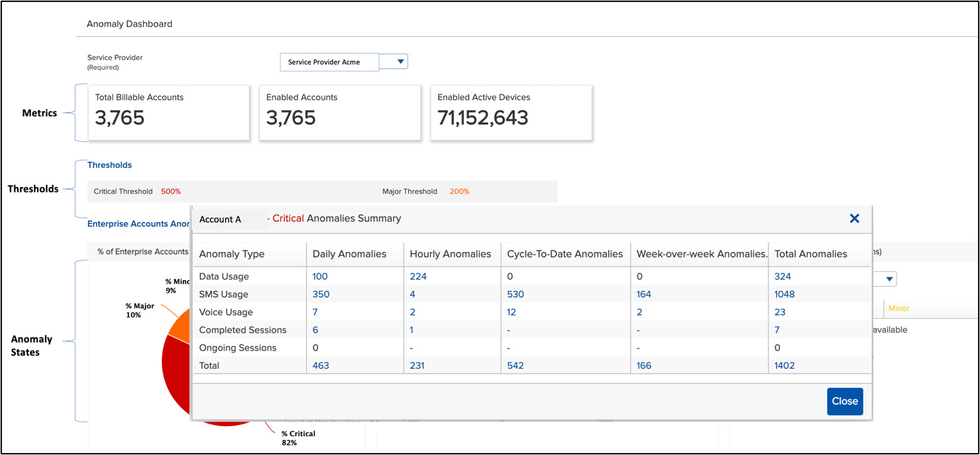Click the Anomaly Dashboard page title
Image resolution: width=980 pixels, height=455 pixels.
(x=130, y=24)
